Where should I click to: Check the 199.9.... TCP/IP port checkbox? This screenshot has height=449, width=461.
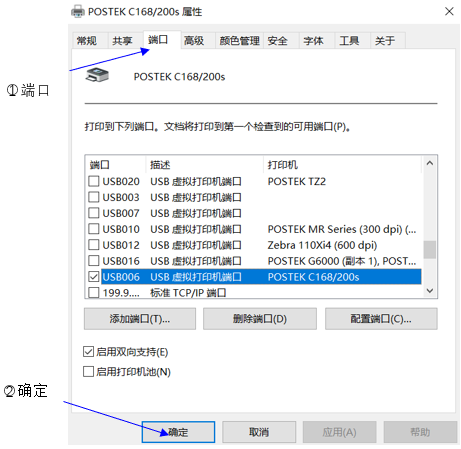(x=94, y=292)
